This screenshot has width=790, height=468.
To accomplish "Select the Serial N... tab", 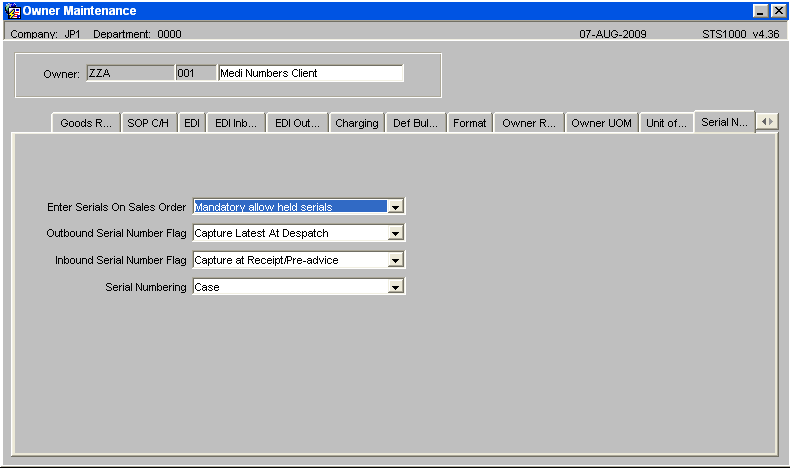I will (x=725, y=122).
